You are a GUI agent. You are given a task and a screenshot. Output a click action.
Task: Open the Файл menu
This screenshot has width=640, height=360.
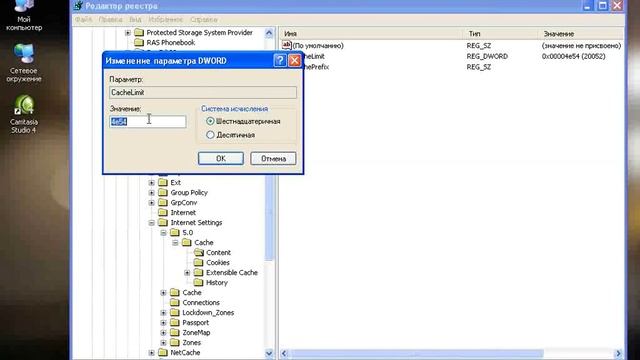coord(83,19)
